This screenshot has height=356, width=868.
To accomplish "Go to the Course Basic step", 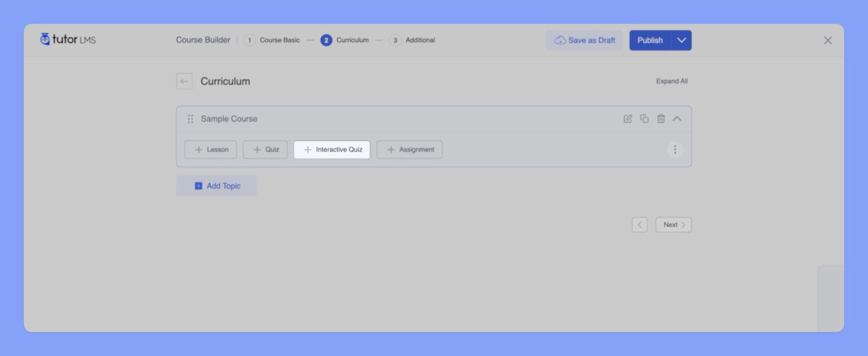I will click(272, 40).
